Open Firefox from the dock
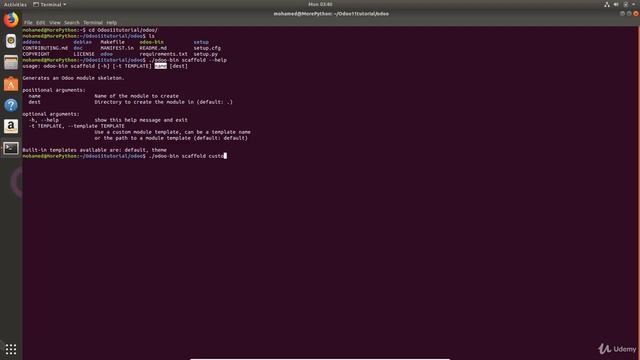The image size is (640, 360). tap(11, 20)
